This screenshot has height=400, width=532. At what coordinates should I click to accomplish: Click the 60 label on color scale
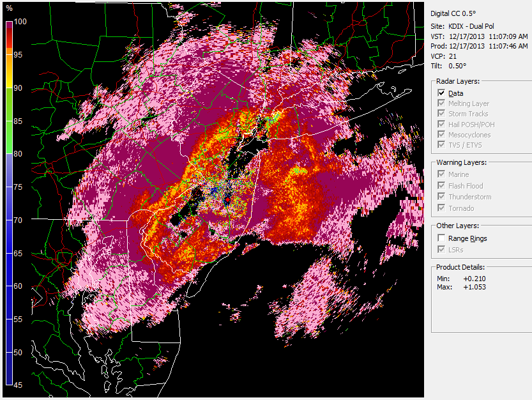tap(18, 286)
